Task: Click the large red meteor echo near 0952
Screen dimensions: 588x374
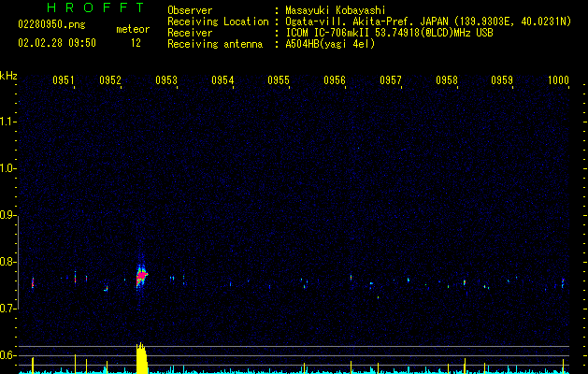Action: pos(141,276)
